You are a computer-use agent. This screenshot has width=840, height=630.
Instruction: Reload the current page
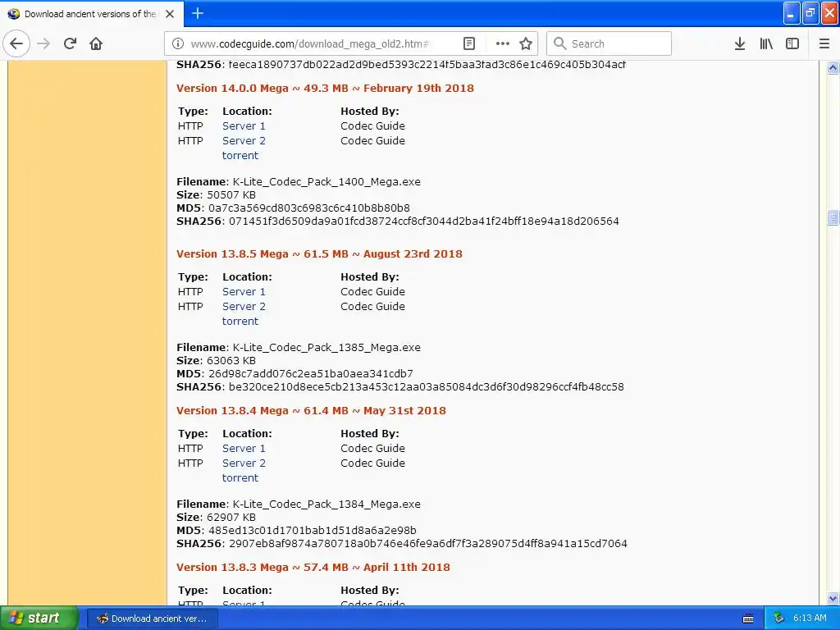tap(70, 43)
